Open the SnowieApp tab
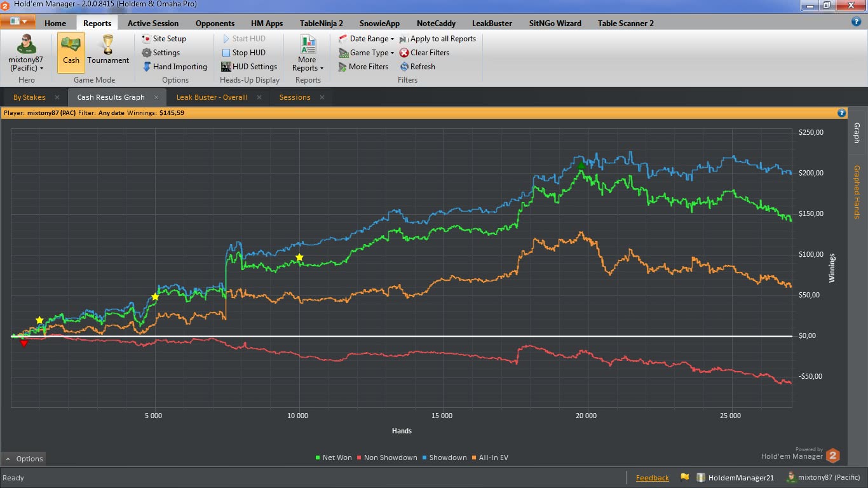868x488 pixels. [x=379, y=23]
